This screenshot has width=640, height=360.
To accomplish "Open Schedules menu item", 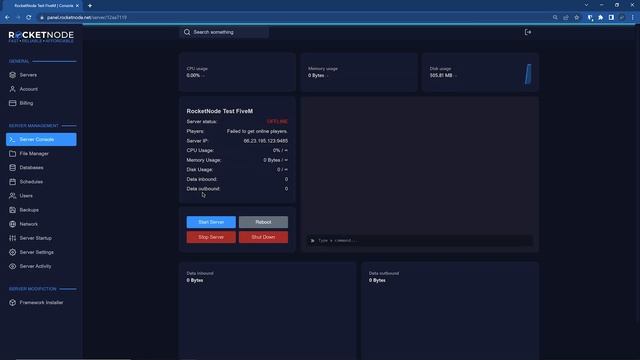I will 41,182.
